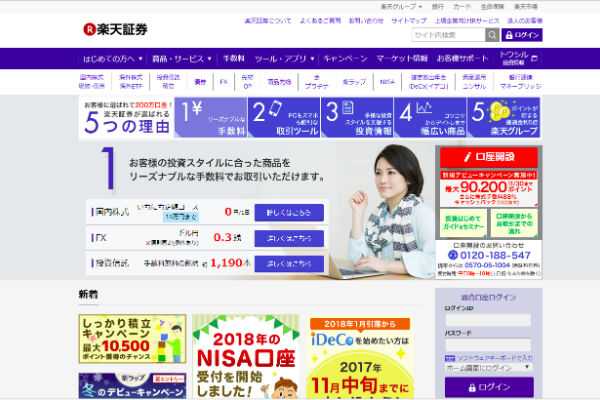This screenshot has width=600, height=400.
Task: Open iDeCoを始めたい方は banner
Action: (x=360, y=357)
